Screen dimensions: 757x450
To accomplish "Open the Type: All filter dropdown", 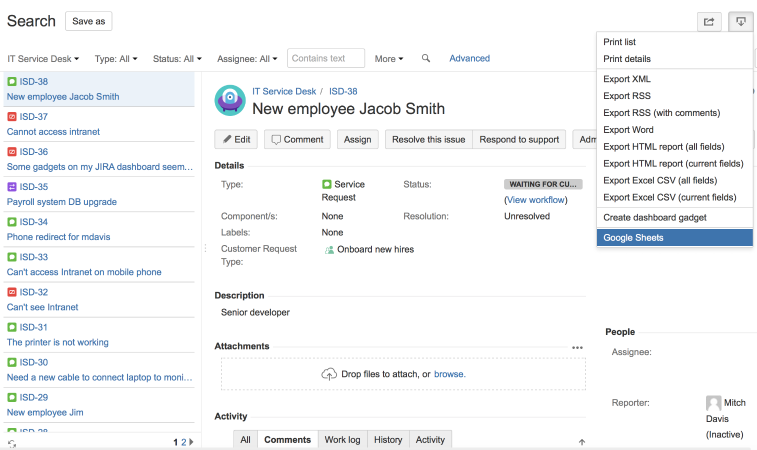I will 116,58.
